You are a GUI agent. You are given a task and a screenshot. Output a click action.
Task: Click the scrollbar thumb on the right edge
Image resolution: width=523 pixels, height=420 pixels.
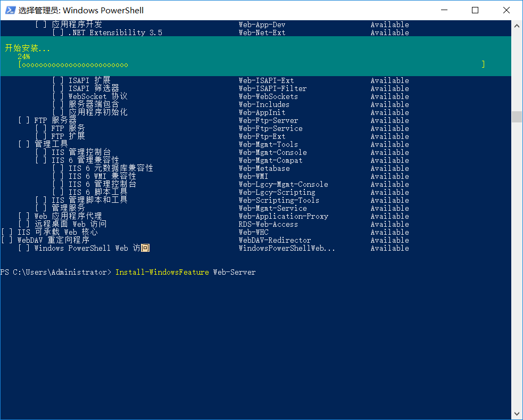click(x=516, y=116)
